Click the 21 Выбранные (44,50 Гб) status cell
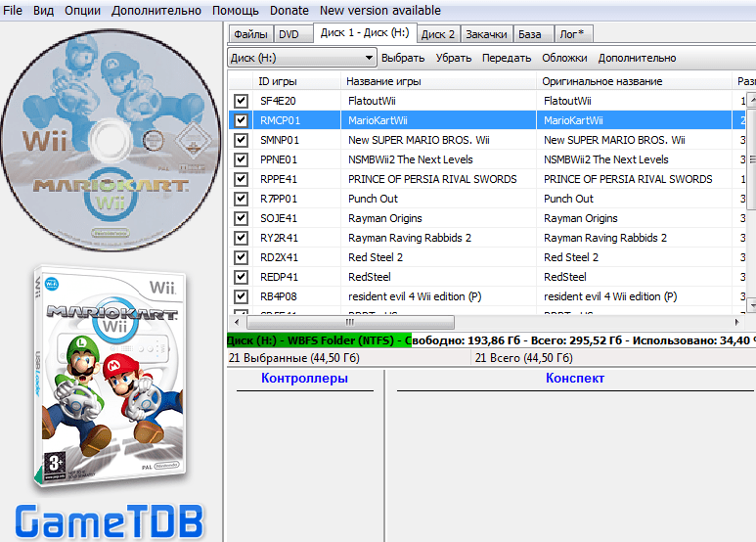The height and width of the screenshot is (542, 756). pyautogui.click(x=348, y=358)
